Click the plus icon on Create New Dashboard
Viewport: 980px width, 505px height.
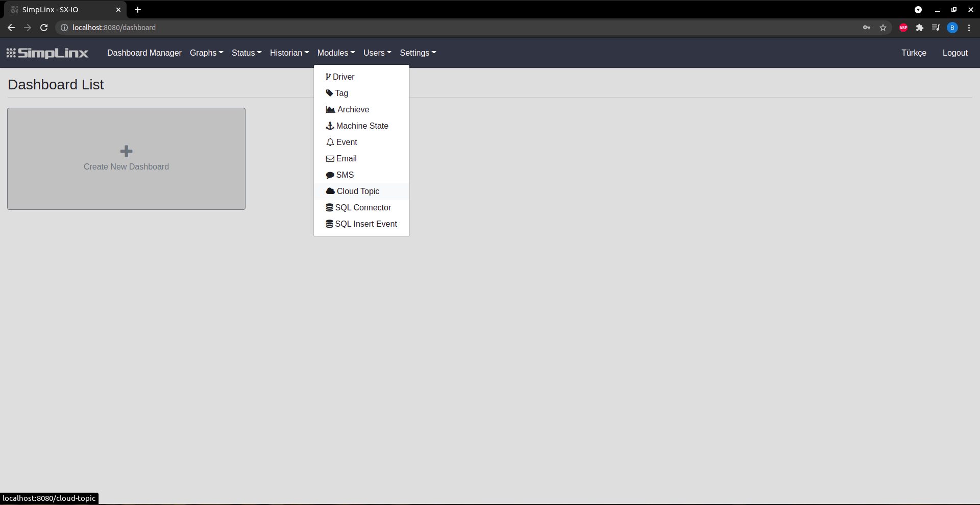(x=126, y=151)
